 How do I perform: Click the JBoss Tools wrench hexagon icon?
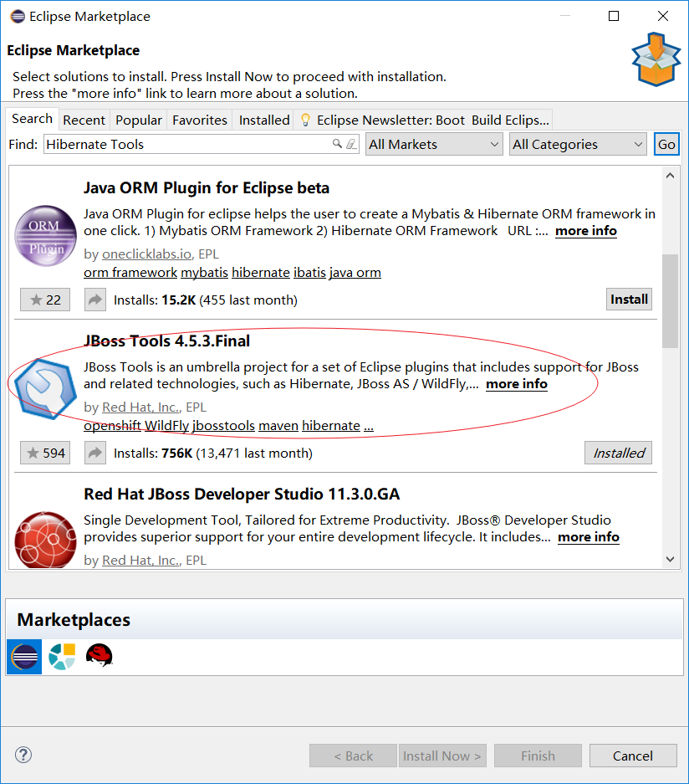[x=45, y=388]
